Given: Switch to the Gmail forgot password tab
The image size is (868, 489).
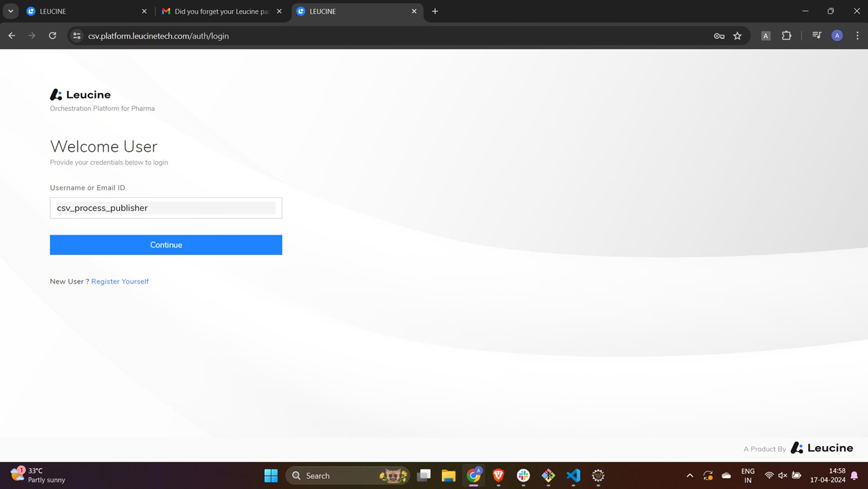Looking at the screenshot, I should [221, 12].
